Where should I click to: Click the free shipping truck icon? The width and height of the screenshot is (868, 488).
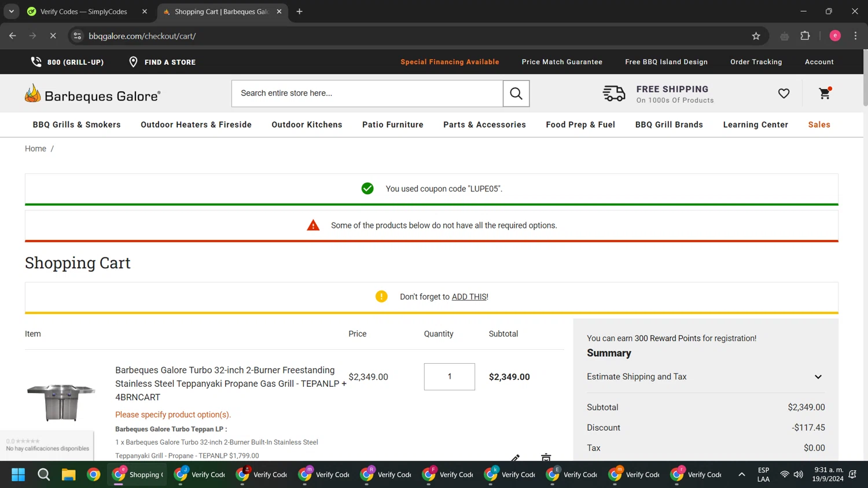[x=614, y=93]
